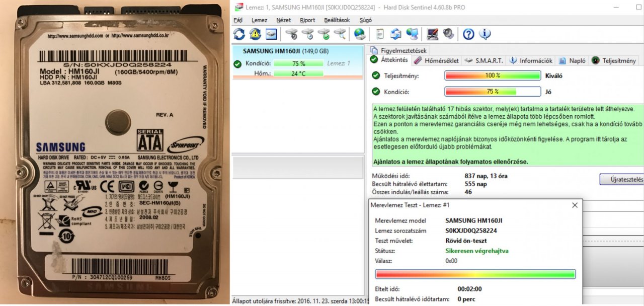Click the test progress bar in dialog
This screenshot has width=644, height=306.
[475, 274]
